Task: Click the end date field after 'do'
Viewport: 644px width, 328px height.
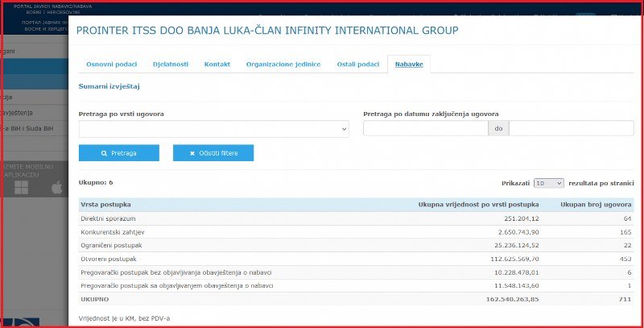Action: point(571,129)
